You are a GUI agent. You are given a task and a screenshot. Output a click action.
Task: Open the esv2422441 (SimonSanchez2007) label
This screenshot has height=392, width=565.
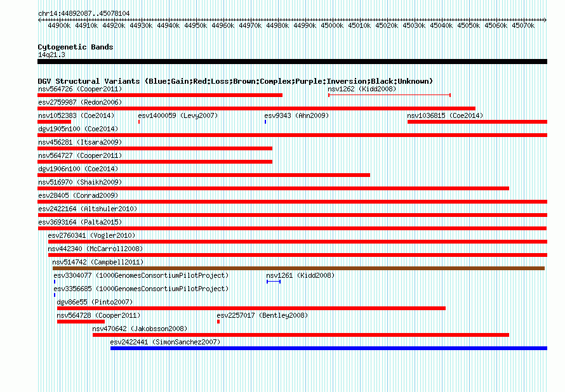click(165, 342)
